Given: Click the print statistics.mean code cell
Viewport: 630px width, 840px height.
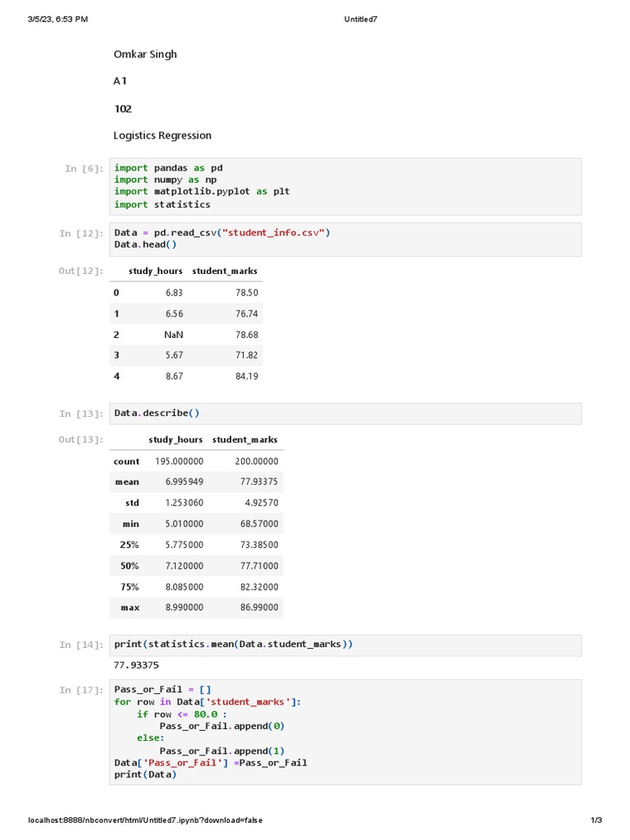Looking at the screenshot, I should pos(345,645).
